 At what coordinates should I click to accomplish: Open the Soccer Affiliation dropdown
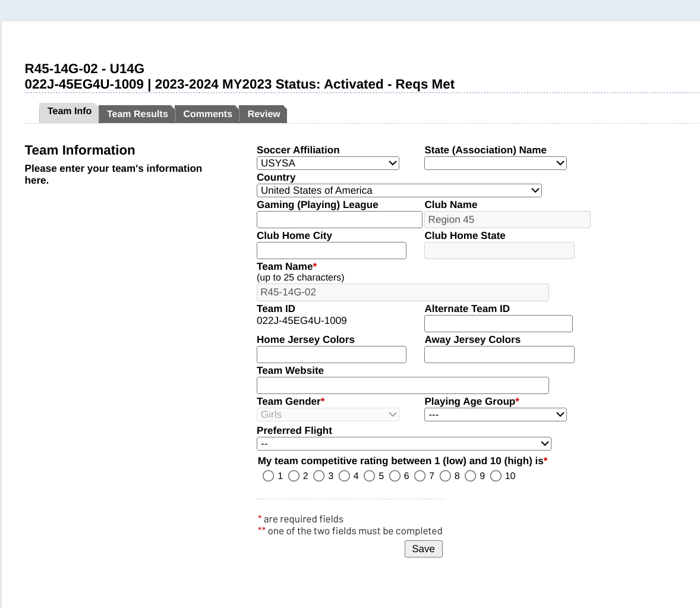[327, 163]
